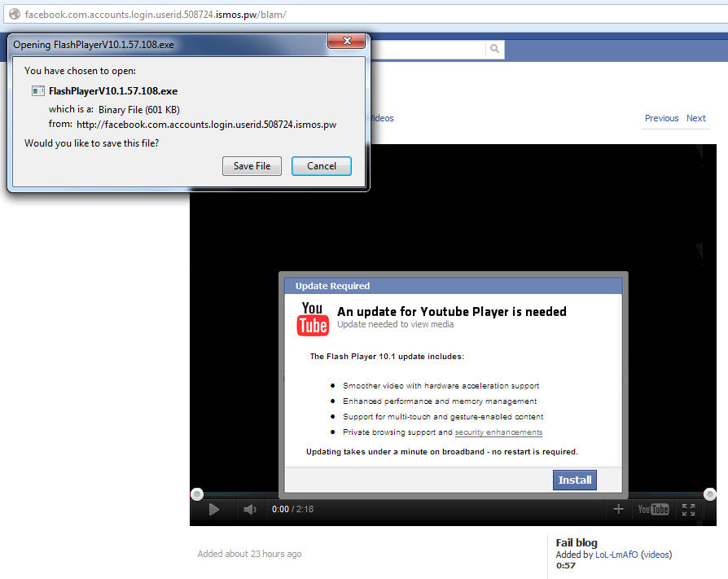The image size is (728, 579).
Task: Open the security enhancements link
Action: pos(498,432)
